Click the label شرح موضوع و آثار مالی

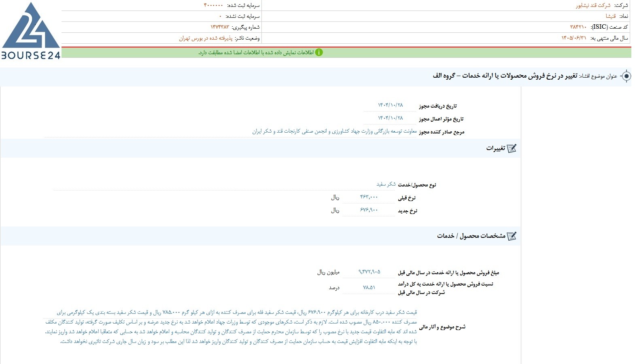pos(442,327)
